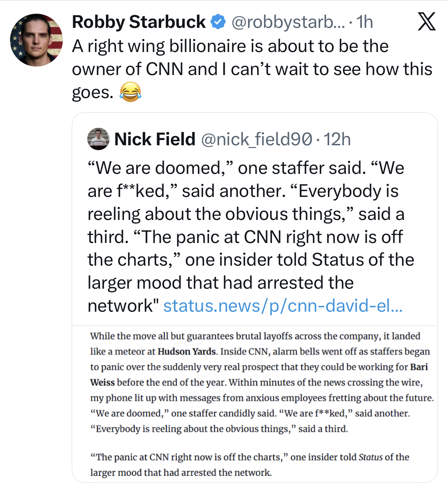Open the @nick_field90 handle
The width and height of the screenshot is (448, 483).
[256, 139]
